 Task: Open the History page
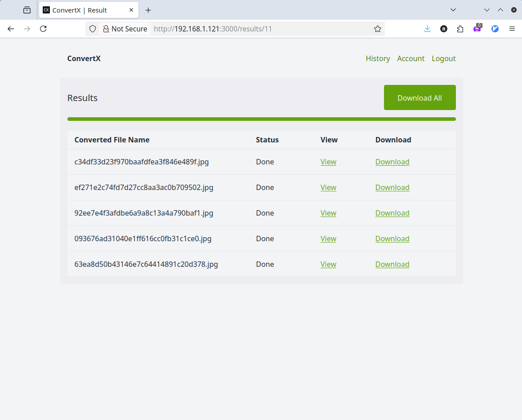pyautogui.click(x=378, y=58)
